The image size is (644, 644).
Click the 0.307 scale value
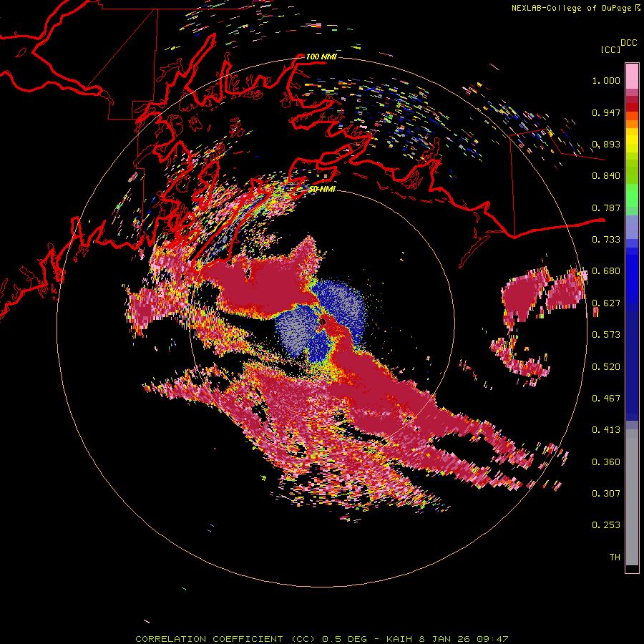606,493
